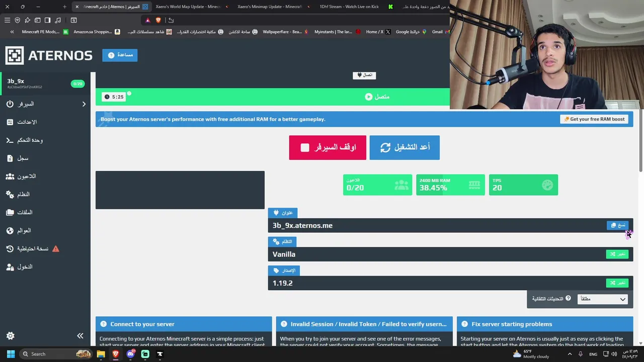Viewport: 644px width, 362px height.
Task: Click the browser VPN shield toolbar icon
Action: click(17, 20)
